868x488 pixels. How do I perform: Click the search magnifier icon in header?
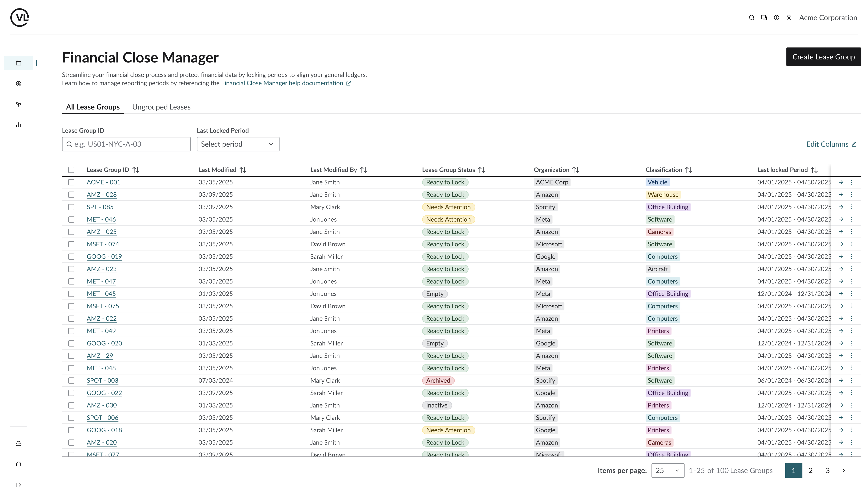(x=751, y=18)
